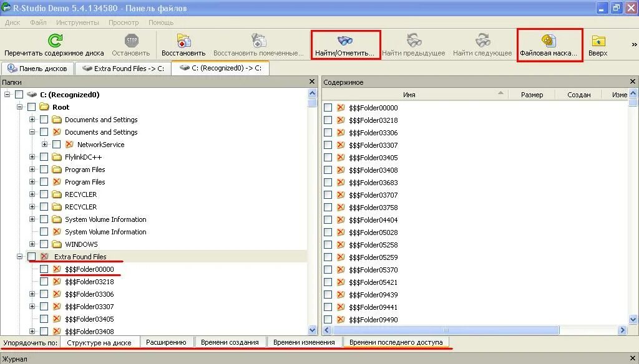Viewport: 639px width, 364px height.
Task: Collapse the C: (Recognized0) tree node
Action: pos(7,95)
